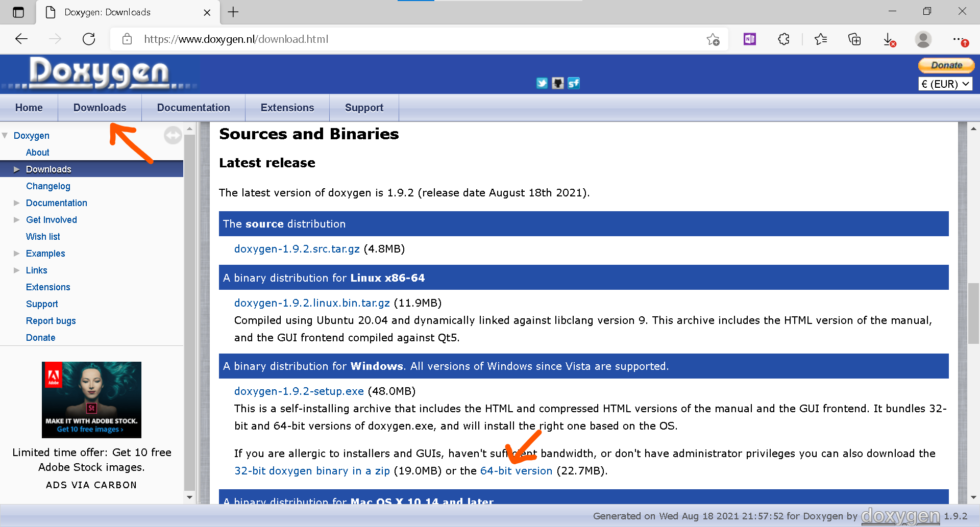
Task: Download doxygen-1.9.2-setup.exe installer link
Action: 299,391
